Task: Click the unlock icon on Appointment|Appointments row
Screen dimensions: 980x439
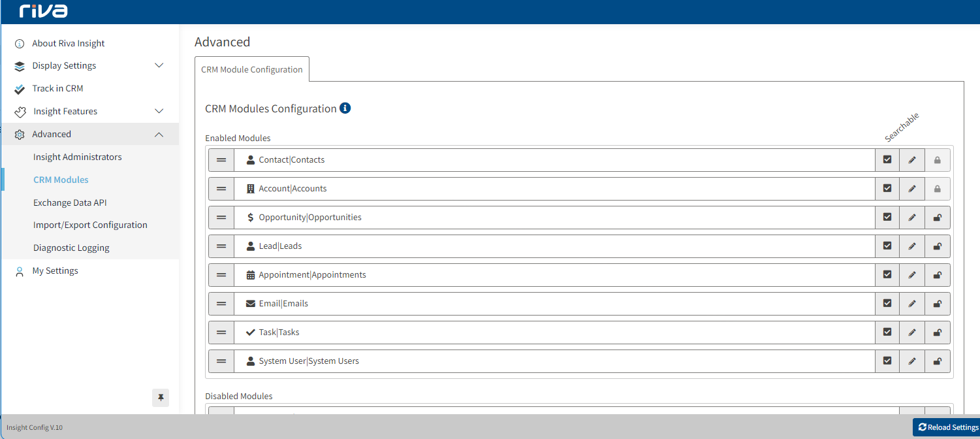Action: coord(938,275)
